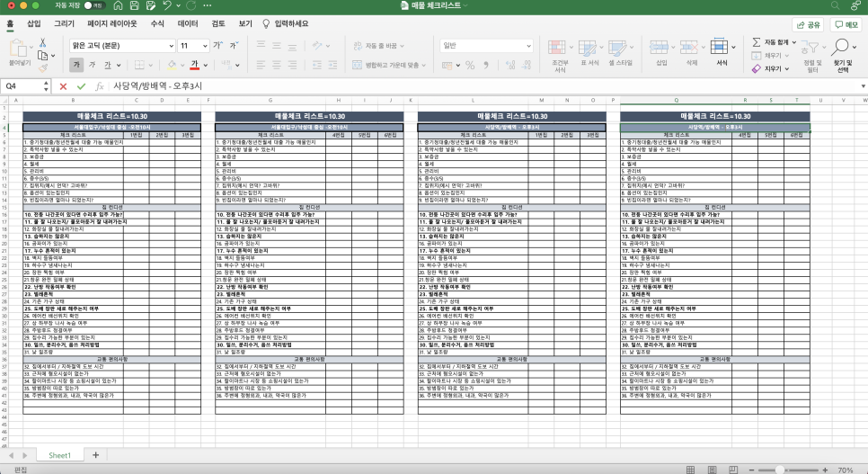Open the 삽입 ribbon tab
Screen dimensions: 868x474
click(x=34, y=24)
